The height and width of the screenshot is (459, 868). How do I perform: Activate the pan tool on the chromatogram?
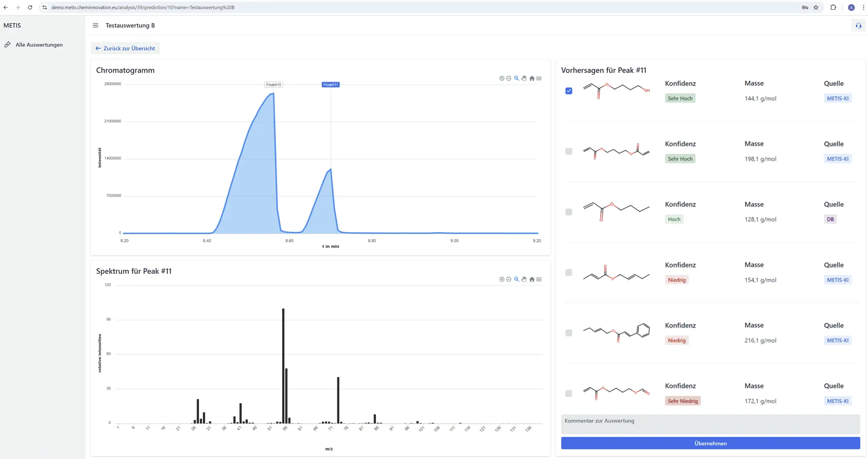point(524,78)
